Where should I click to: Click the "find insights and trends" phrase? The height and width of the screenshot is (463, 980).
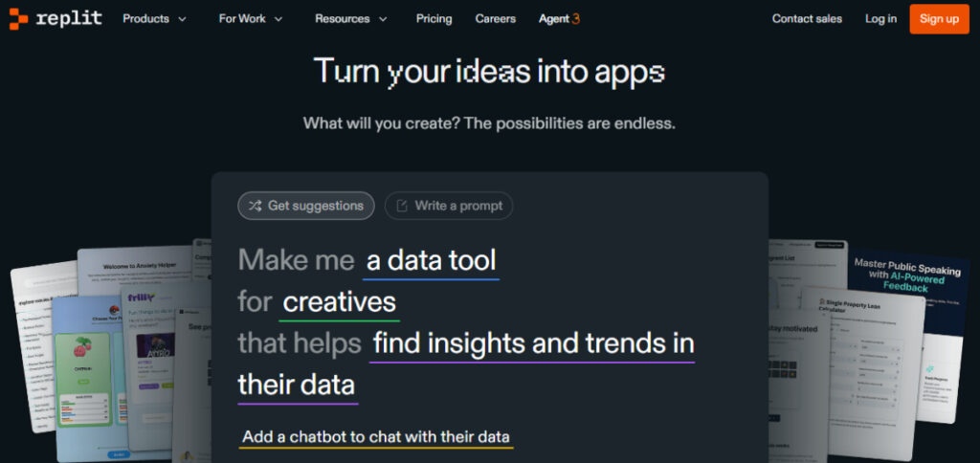[x=533, y=343]
